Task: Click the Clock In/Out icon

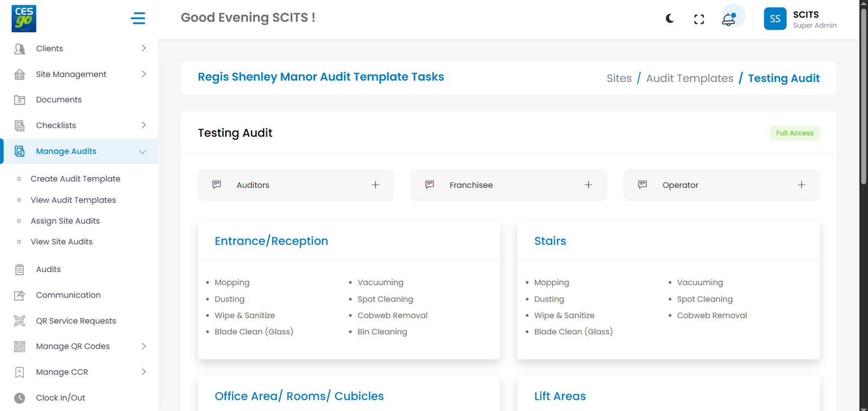Action: pos(20,398)
